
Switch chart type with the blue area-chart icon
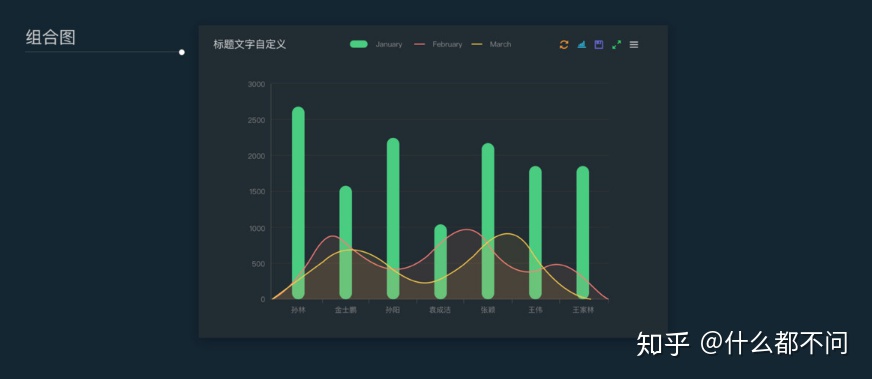[x=582, y=44]
